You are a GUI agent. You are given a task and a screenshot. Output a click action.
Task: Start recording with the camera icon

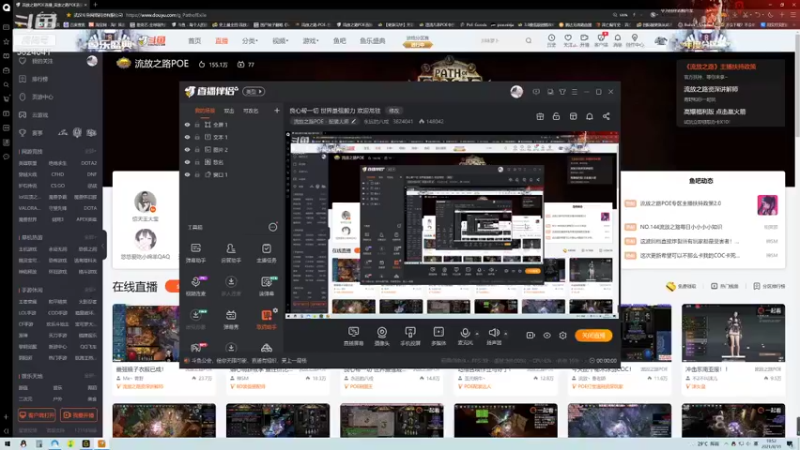coord(531,335)
